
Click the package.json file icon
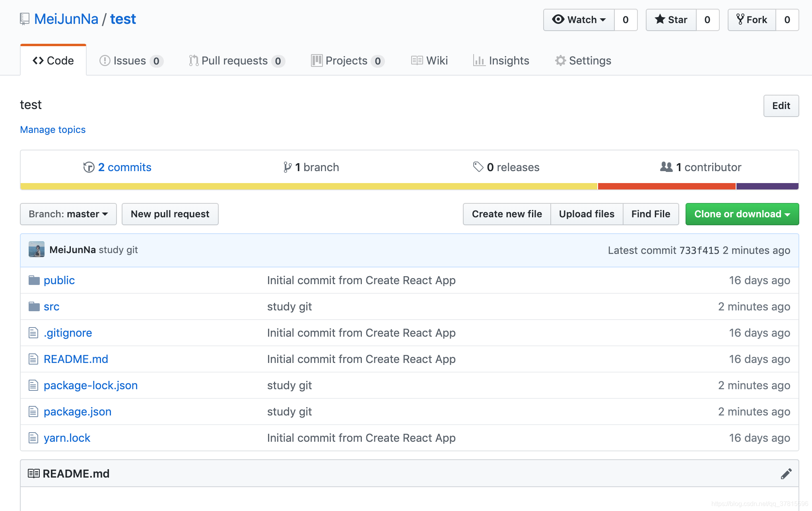coord(33,412)
